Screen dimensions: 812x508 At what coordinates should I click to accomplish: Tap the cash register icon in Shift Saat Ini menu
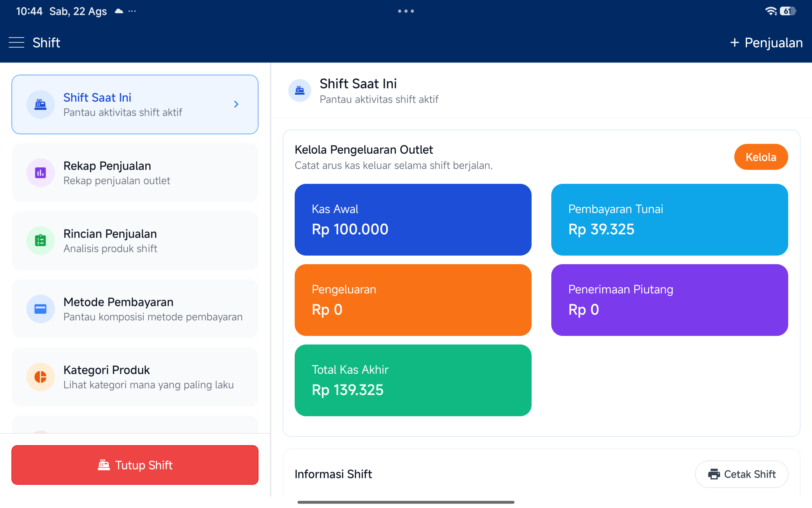coord(41,104)
